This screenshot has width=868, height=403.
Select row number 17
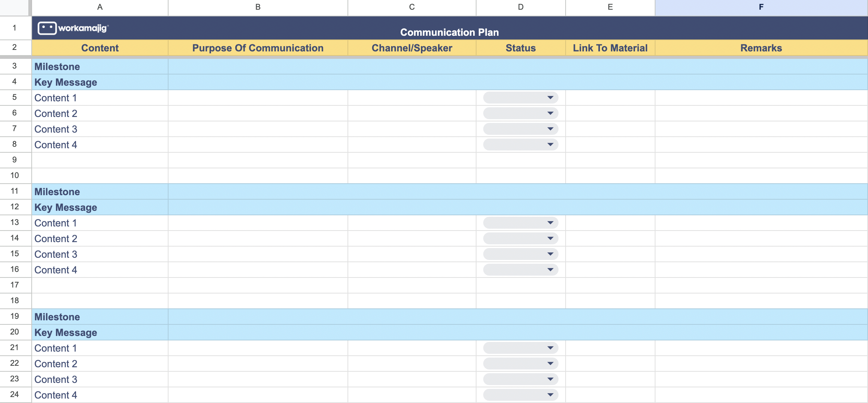point(15,285)
